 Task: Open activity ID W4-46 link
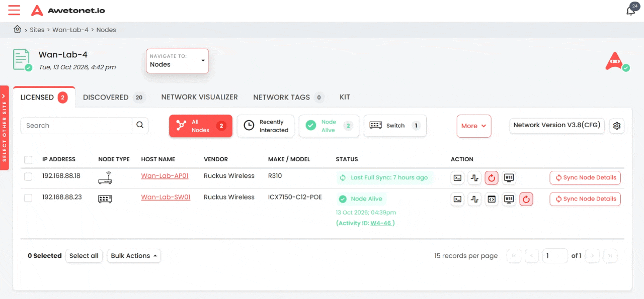(x=381, y=223)
